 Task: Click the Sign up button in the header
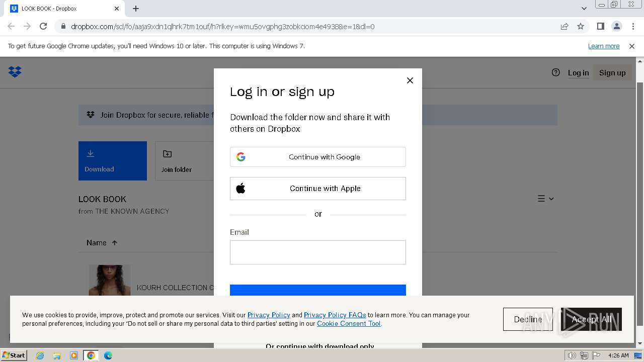tap(612, 73)
